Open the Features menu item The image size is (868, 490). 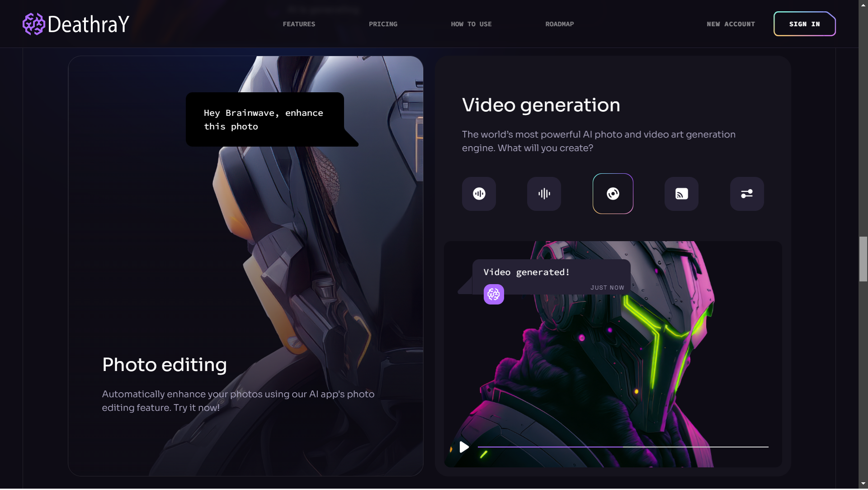299,24
